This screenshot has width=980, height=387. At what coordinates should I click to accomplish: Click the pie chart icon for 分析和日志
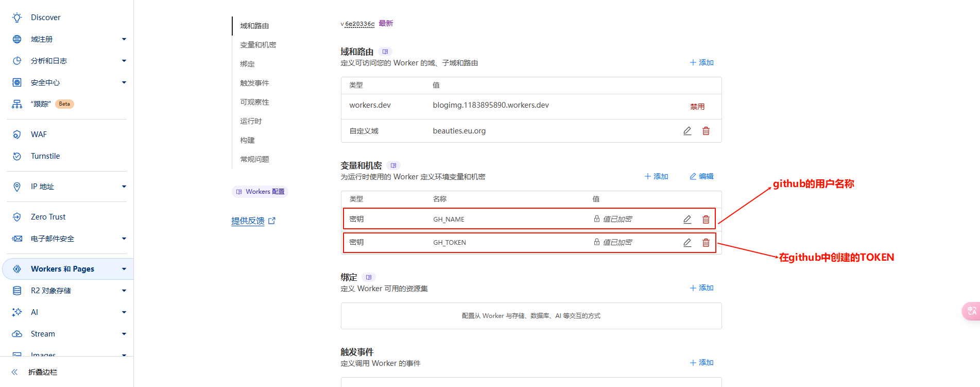point(17,61)
